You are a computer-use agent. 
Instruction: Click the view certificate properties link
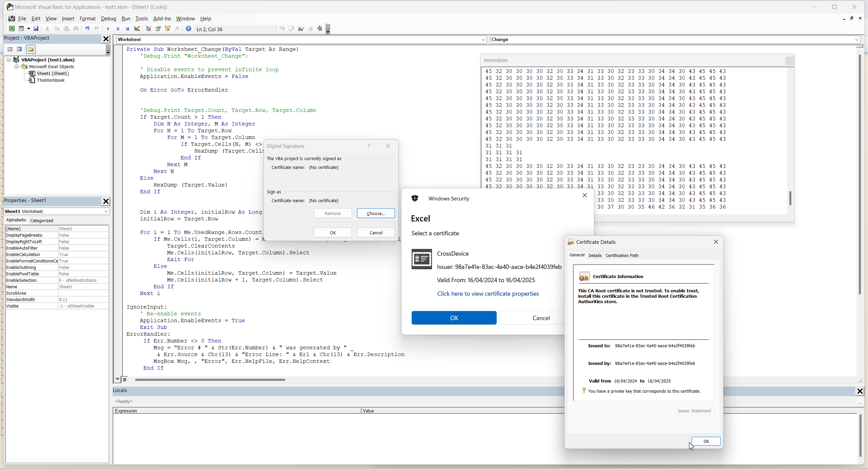pos(488,294)
